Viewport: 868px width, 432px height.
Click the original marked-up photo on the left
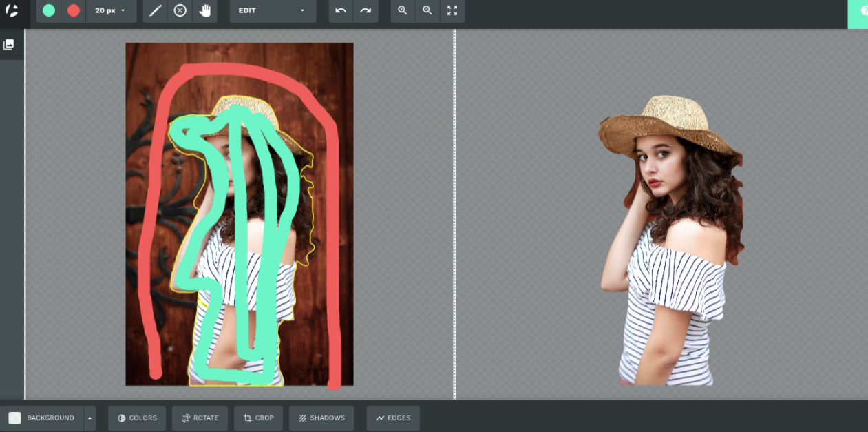pos(240,214)
